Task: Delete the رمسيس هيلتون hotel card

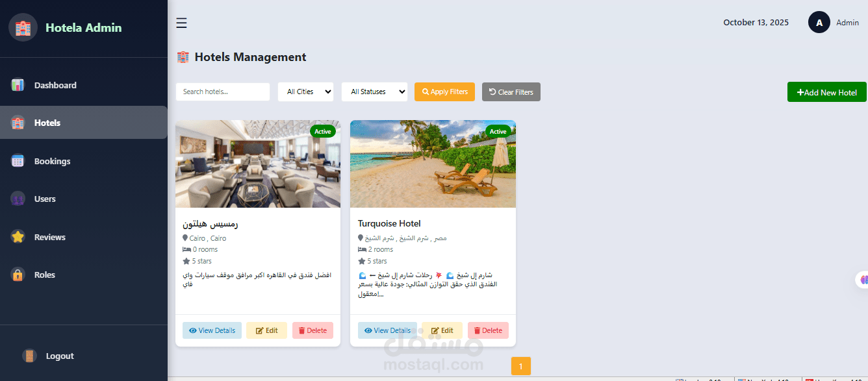Action: pos(313,330)
